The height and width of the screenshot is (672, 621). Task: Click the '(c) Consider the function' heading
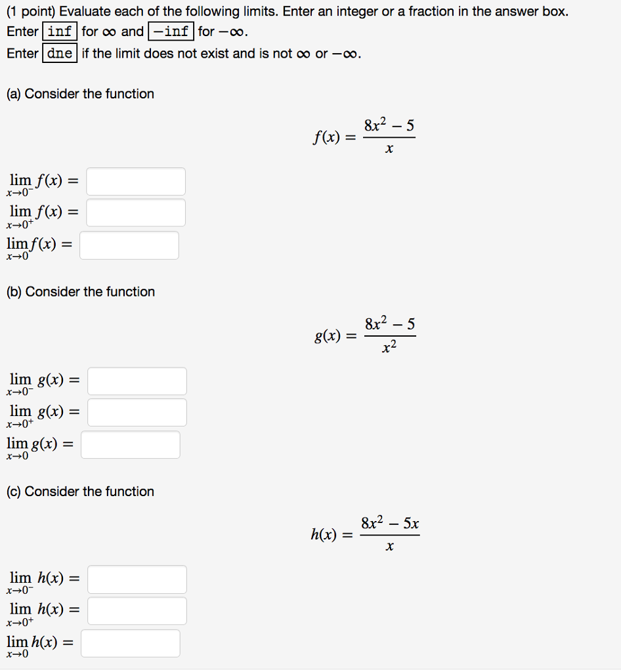tap(80, 492)
